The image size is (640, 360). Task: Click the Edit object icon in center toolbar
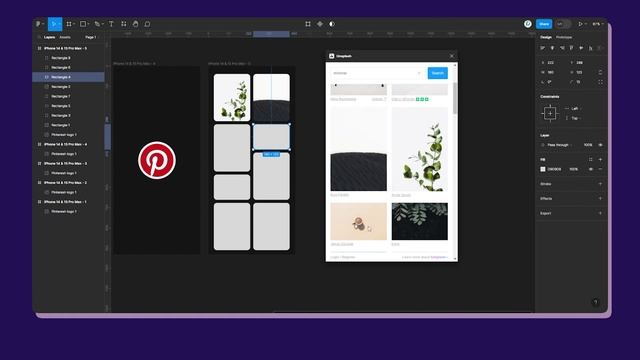(x=308, y=24)
